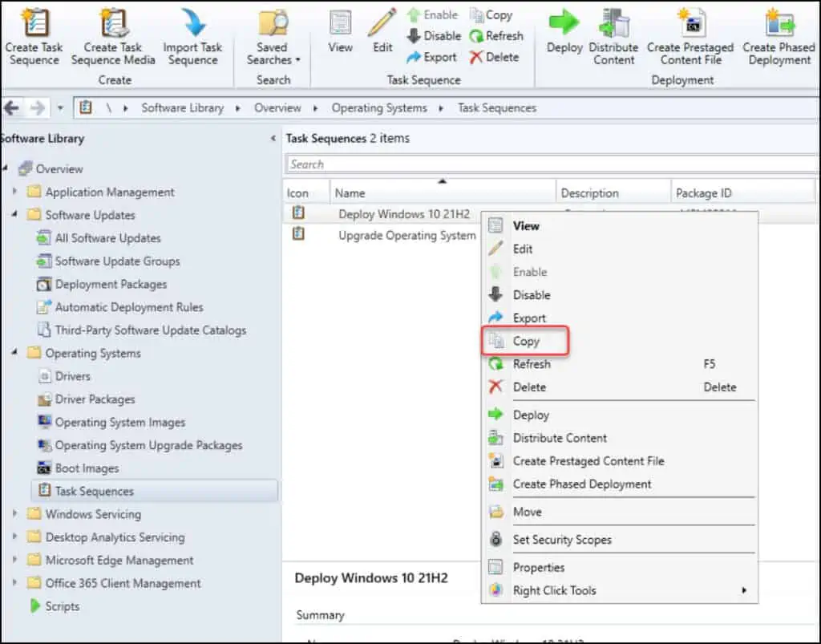Choose Delete in context menu
This screenshot has width=821, height=644.
point(620,387)
